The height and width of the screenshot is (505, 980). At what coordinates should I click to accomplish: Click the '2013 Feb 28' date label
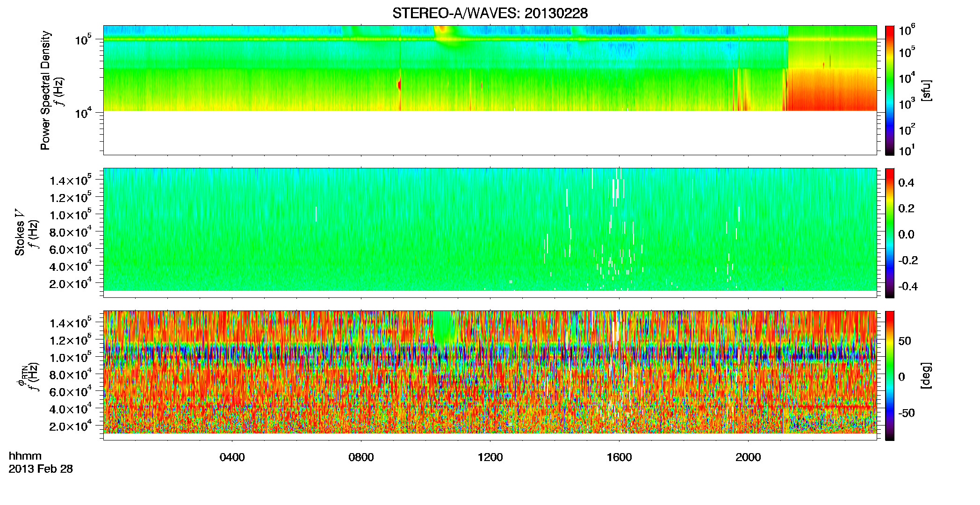(x=41, y=469)
